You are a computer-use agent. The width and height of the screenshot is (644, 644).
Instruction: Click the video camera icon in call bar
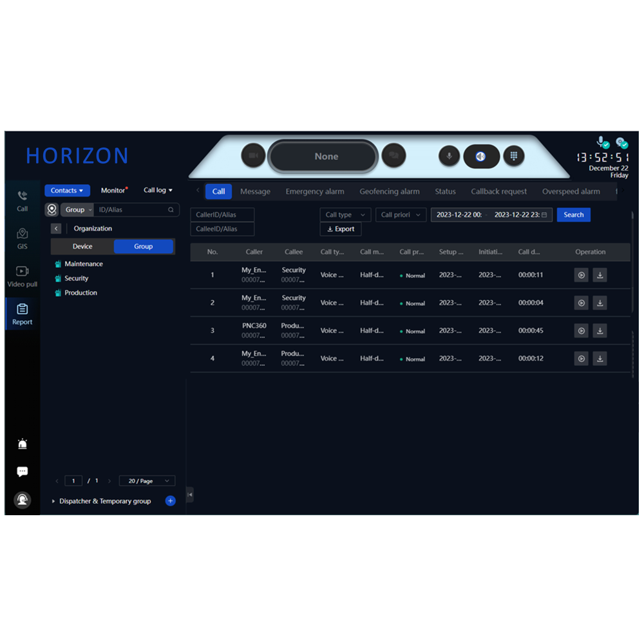253,156
